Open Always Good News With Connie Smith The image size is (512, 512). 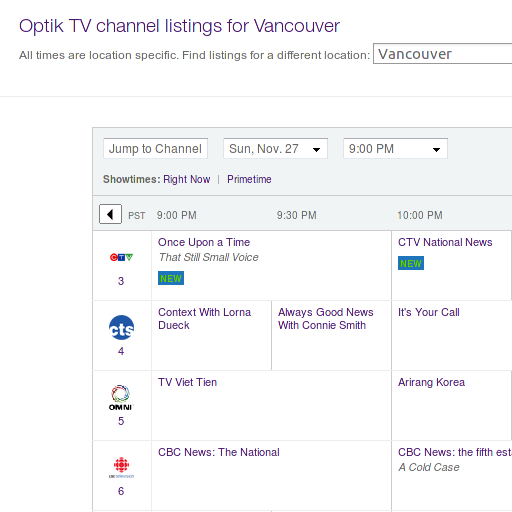point(326,319)
